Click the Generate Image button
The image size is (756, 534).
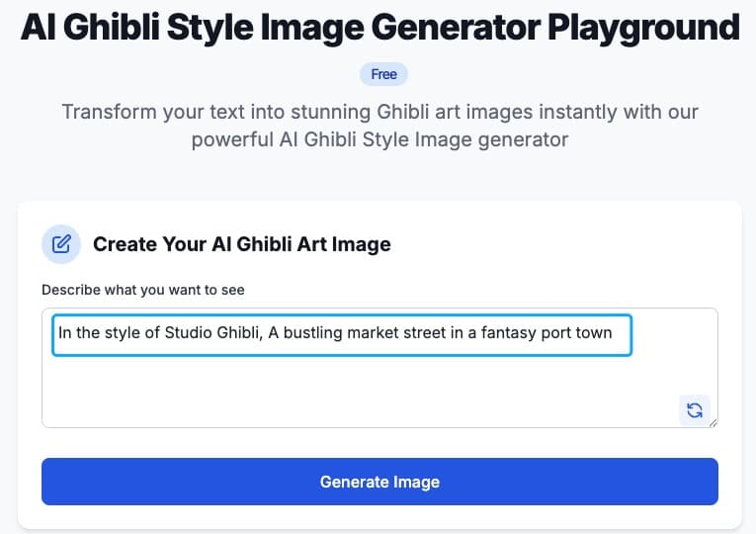click(379, 482)
